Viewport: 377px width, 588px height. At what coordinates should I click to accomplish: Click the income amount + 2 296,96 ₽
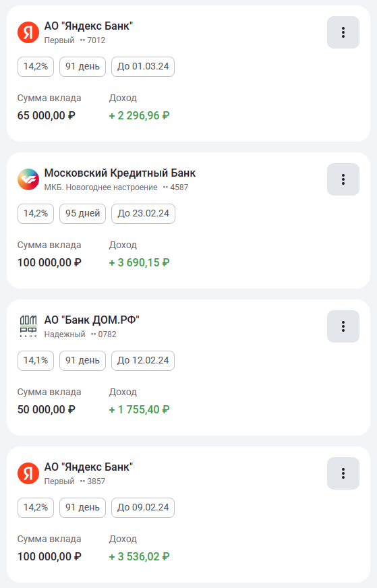pyautogui.click(x=139, y=115)
